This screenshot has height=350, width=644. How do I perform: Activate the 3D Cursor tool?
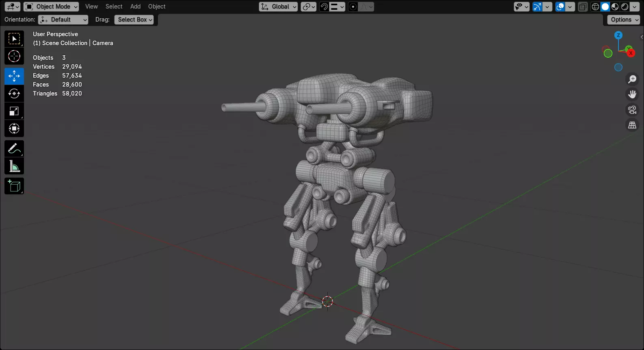pos(14,56)
